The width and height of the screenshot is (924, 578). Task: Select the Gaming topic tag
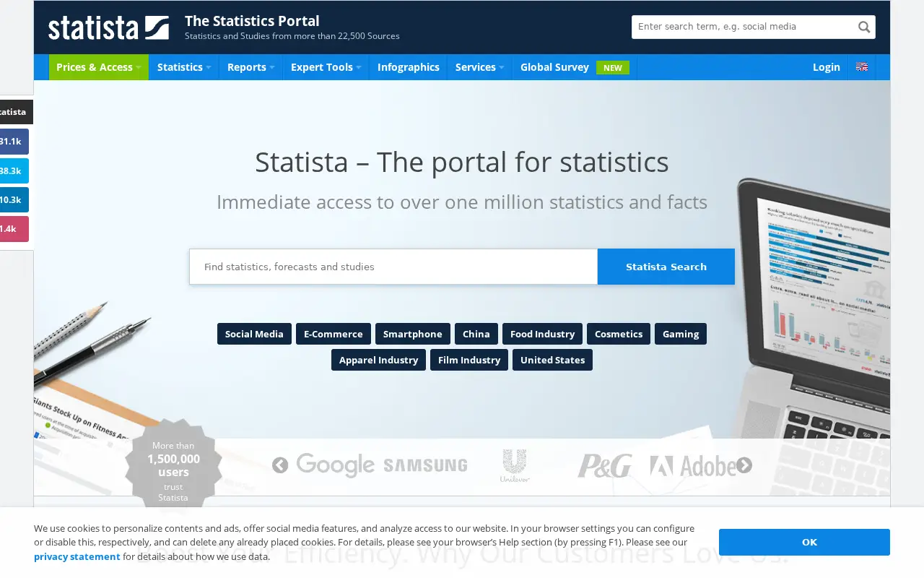click(681, 334)
